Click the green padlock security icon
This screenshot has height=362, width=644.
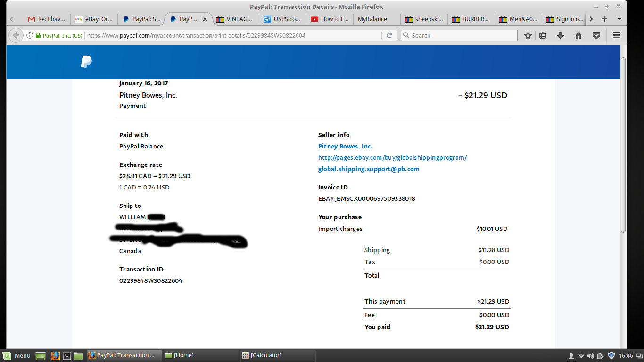pyautogui.click(x=38, y=35)
